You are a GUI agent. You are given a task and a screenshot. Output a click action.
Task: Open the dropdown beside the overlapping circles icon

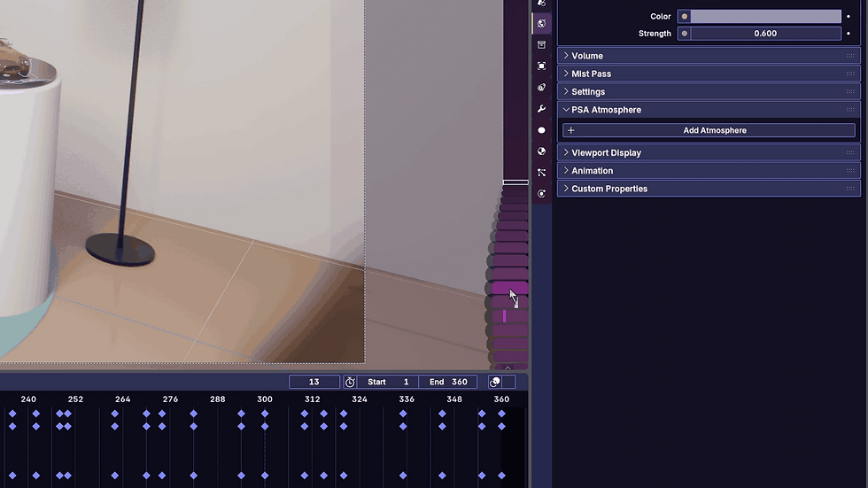click(x=508, y=382)
